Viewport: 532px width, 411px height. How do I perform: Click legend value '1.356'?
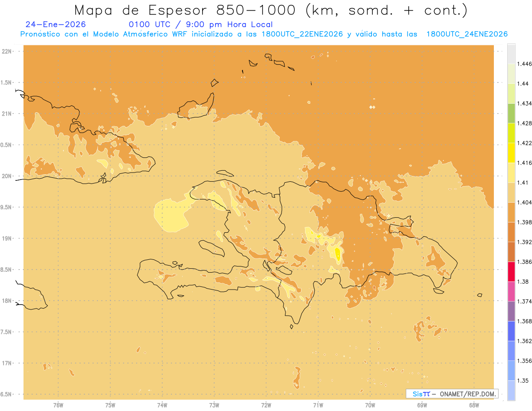524,361
